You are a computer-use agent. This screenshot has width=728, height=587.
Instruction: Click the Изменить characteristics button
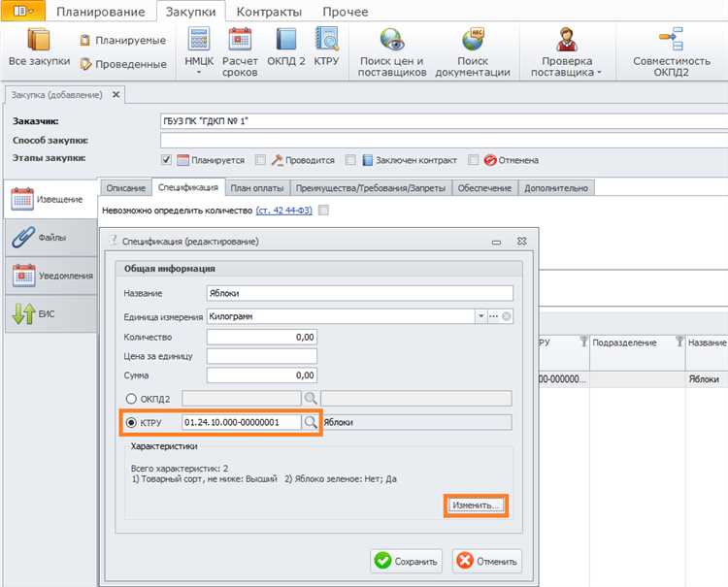[477, 505]
